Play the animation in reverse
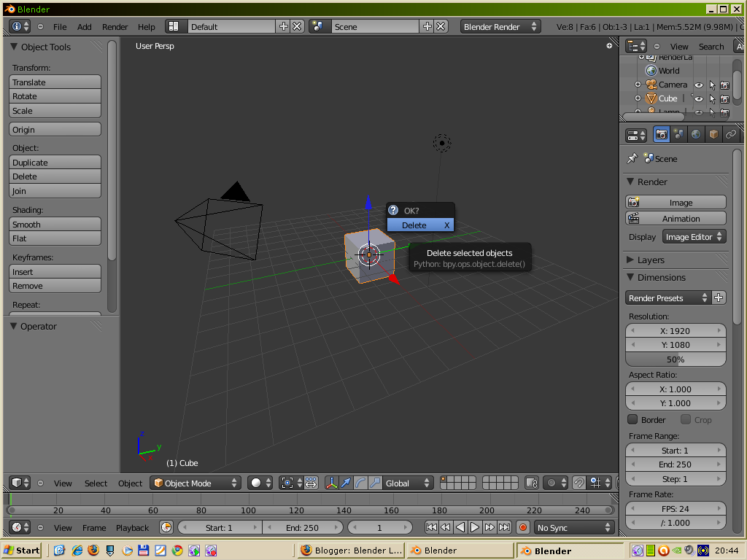The width and height of the screenshot is (747, 560). (x=460, y=527)
